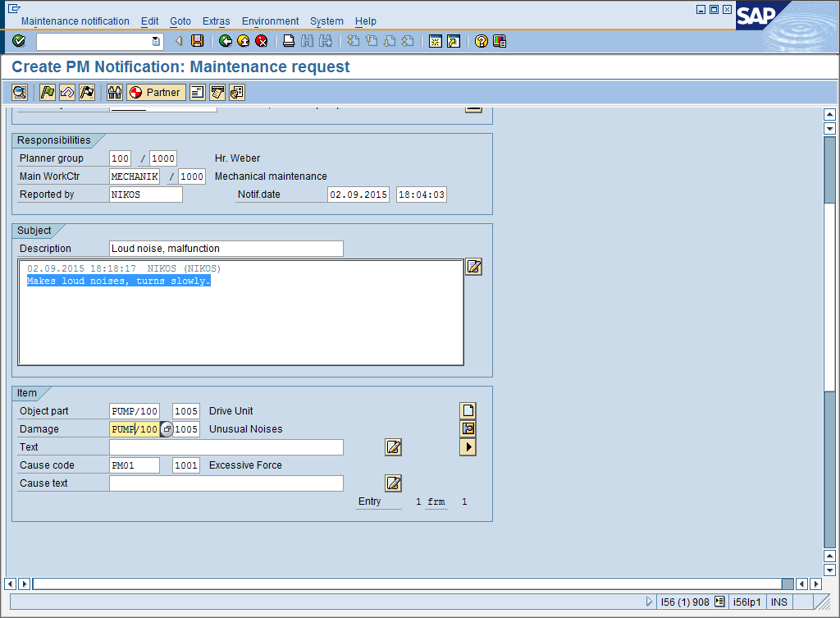Image resolution: width=840 pixels, height=618 pixels.
Task: Click the Description field with 'Loud noise, malfunction'
Action: click(226, 249)
